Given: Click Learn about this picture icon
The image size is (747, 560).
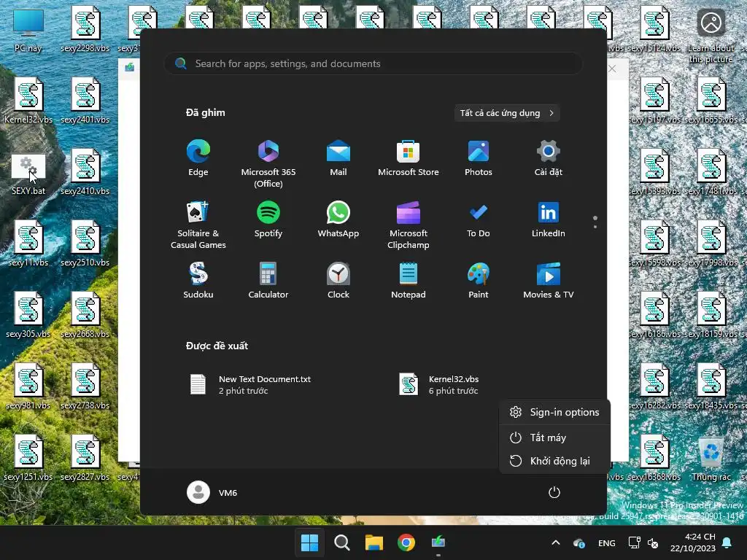Looking at the screenshot, I should (x=711, y=34).
